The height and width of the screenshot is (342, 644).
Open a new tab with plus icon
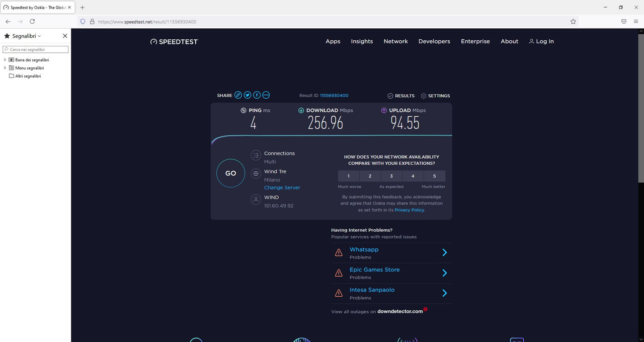pos(83,8)
